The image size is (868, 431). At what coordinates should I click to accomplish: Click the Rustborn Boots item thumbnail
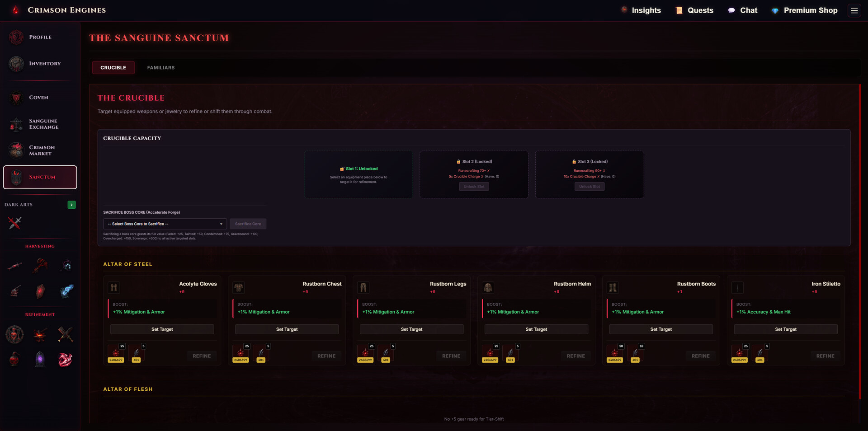[x=613, y=287]
